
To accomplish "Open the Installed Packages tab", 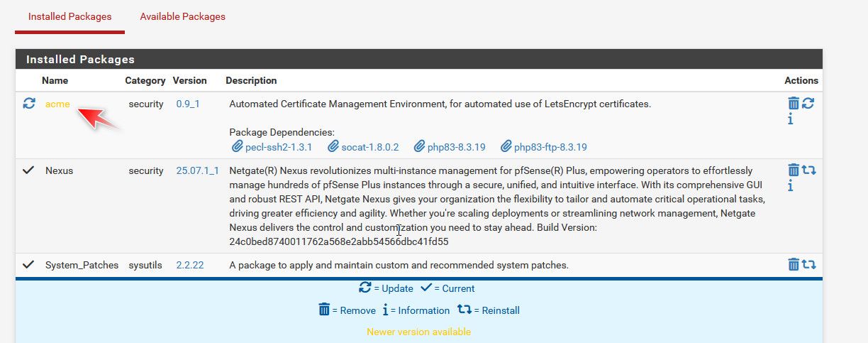I will pos(69,16).
